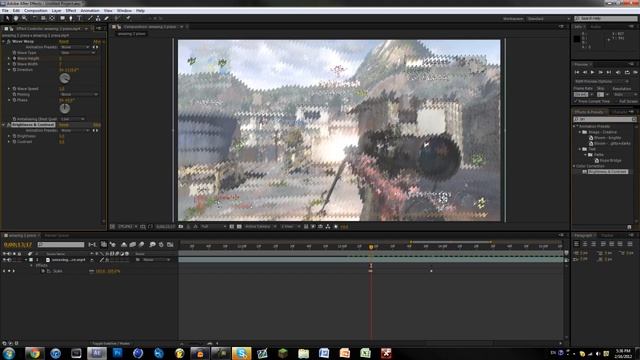Open the Composition menu
This screenshot has height=360, width=640.
click(x=36, y=11)
